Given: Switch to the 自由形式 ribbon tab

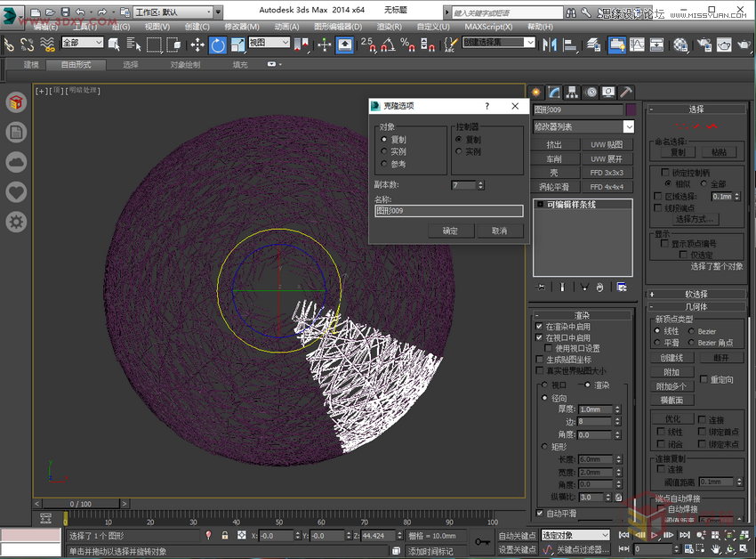Looking at the screenshot, I should [76, 64].
